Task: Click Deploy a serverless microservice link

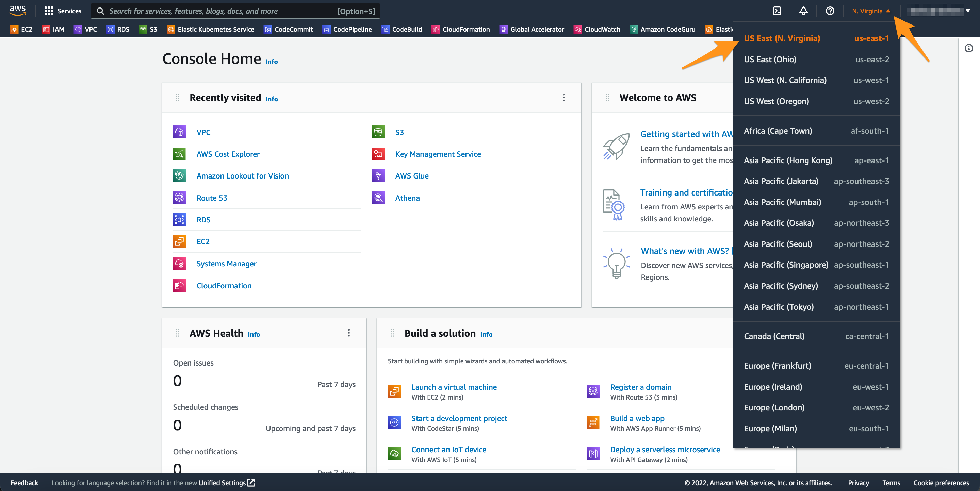Action: coord(665,449)
